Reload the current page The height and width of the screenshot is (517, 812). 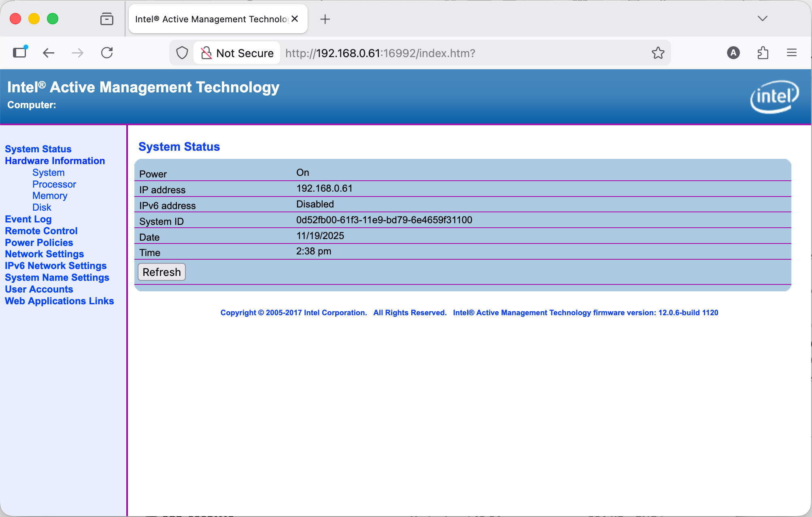106,53
